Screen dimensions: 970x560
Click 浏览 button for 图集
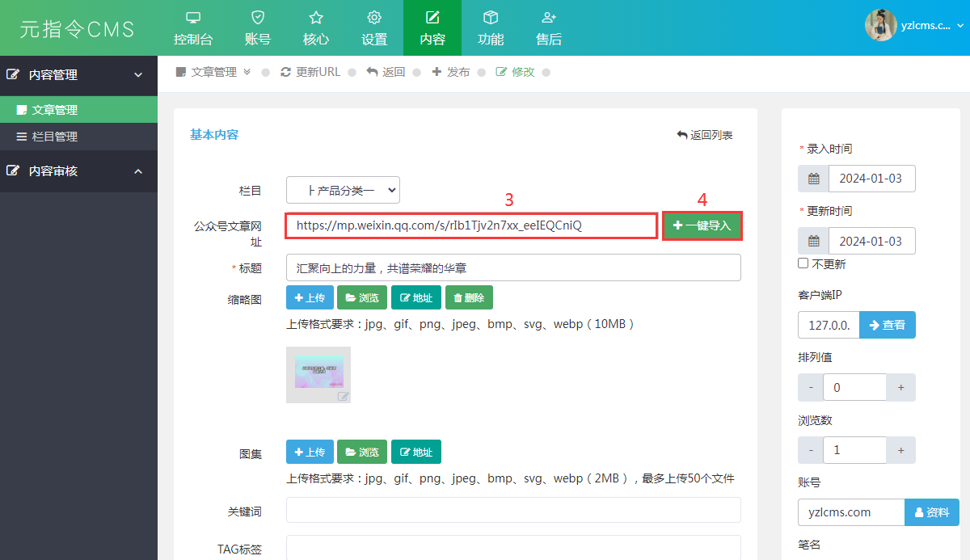pyautogui.click(x=362, y=452)
